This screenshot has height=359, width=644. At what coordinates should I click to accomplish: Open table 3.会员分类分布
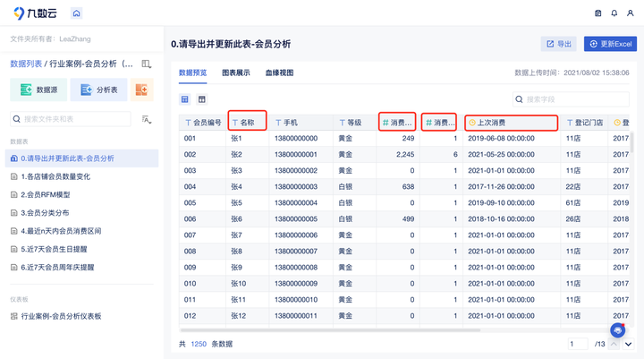[x=81, y=212]
